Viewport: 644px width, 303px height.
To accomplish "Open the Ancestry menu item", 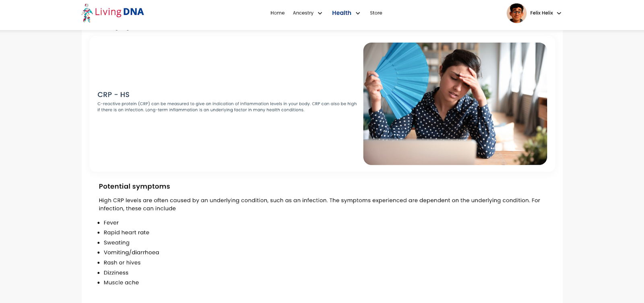I will pyautogui.click(x=303, y=13).
